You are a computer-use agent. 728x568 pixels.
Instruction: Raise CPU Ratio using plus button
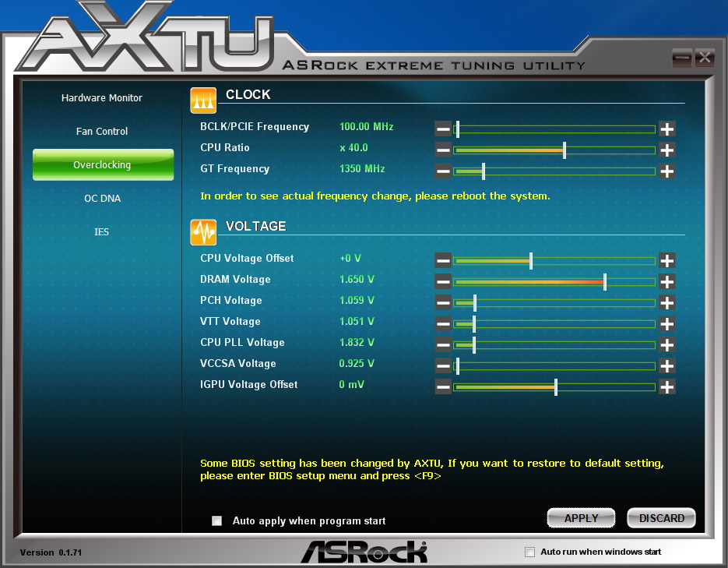(666, 150)
